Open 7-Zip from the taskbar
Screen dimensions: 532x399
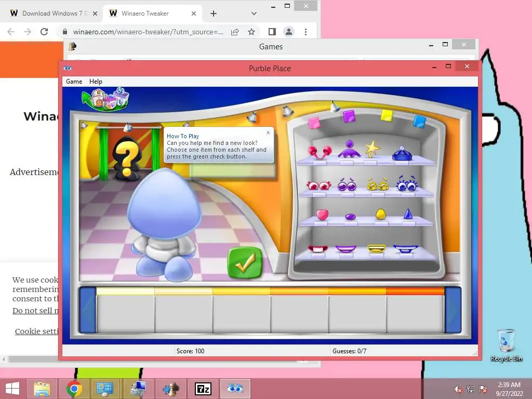click(x=203, y=389)
